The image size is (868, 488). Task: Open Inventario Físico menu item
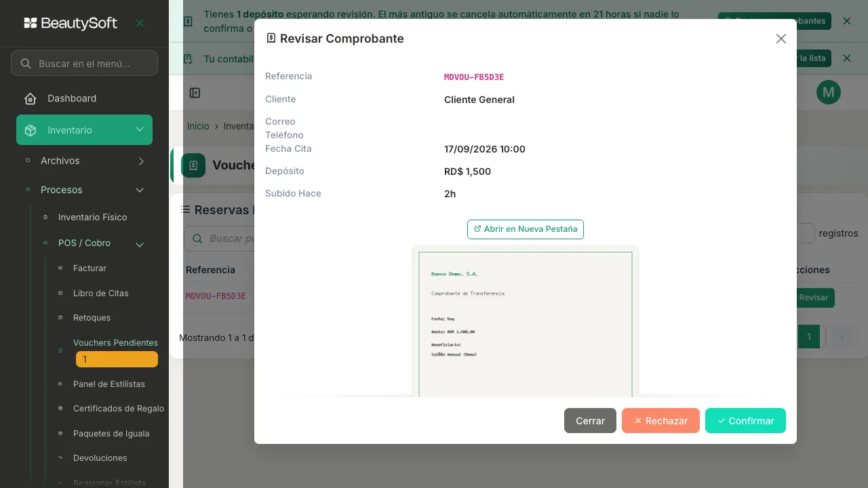(92, 218)
